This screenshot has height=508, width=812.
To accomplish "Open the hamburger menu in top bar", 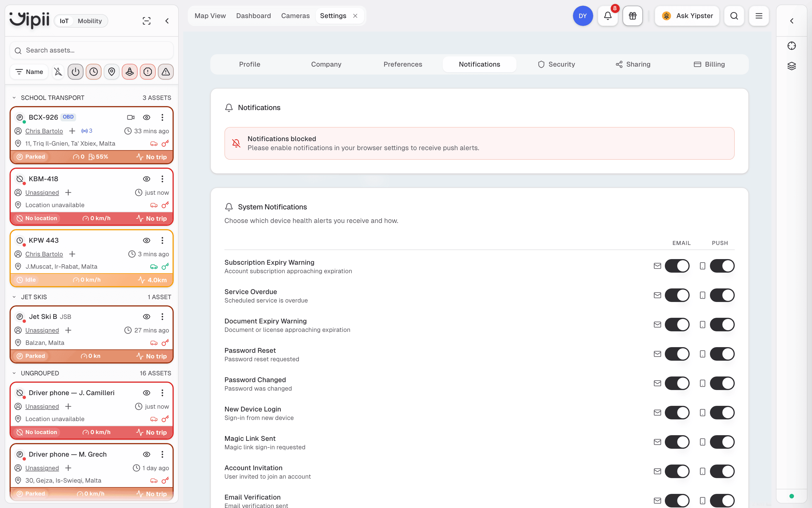I will 759,16.
